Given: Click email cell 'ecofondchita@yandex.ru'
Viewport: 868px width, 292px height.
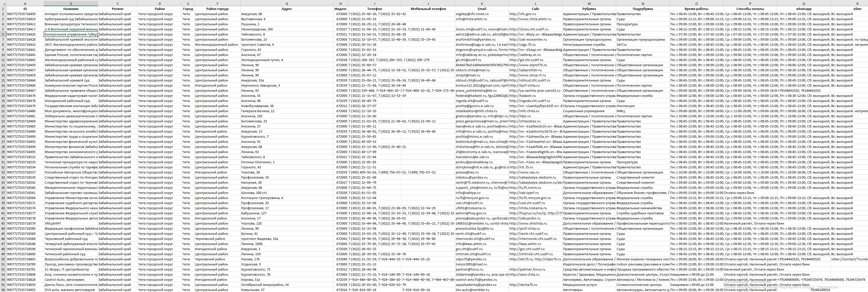Looking at the screenshot, I should coord(482,39).
